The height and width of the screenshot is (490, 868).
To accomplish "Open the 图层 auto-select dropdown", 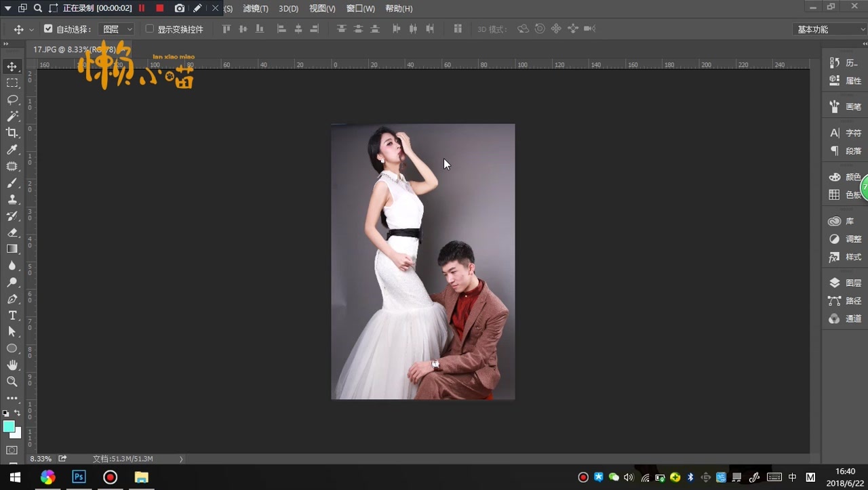I will point(117,29).
